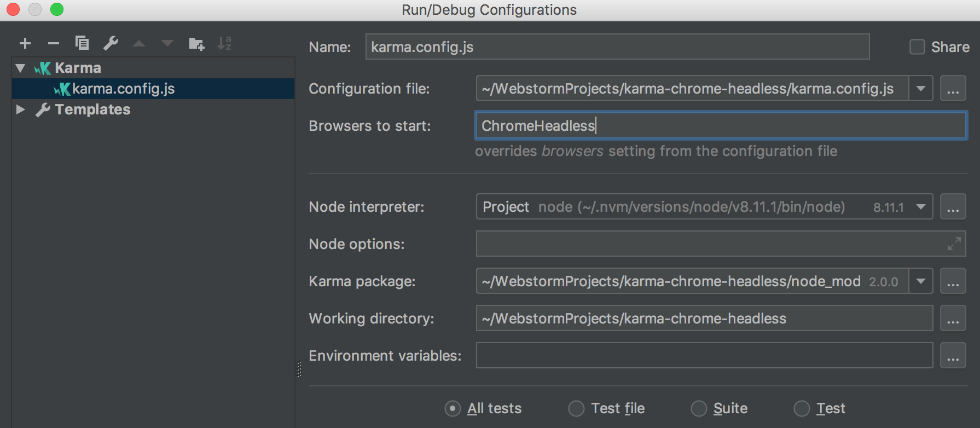
Task: Browse for configuration file with the ellipsis button
Action: (953, 89)
